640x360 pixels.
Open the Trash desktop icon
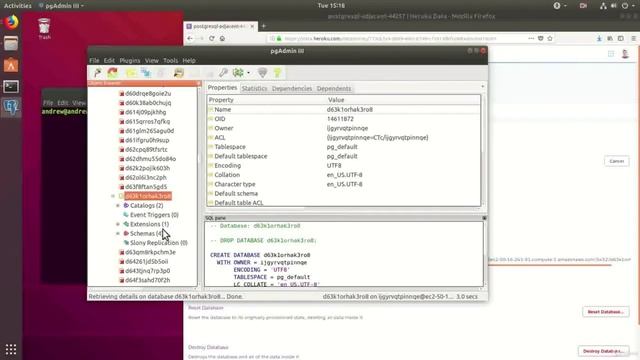pos(44,29)
